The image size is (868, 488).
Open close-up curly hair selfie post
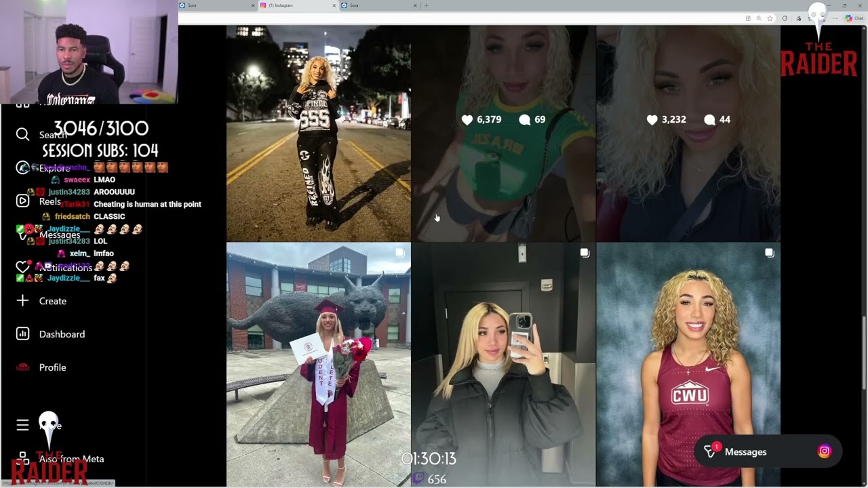point(688,133)
